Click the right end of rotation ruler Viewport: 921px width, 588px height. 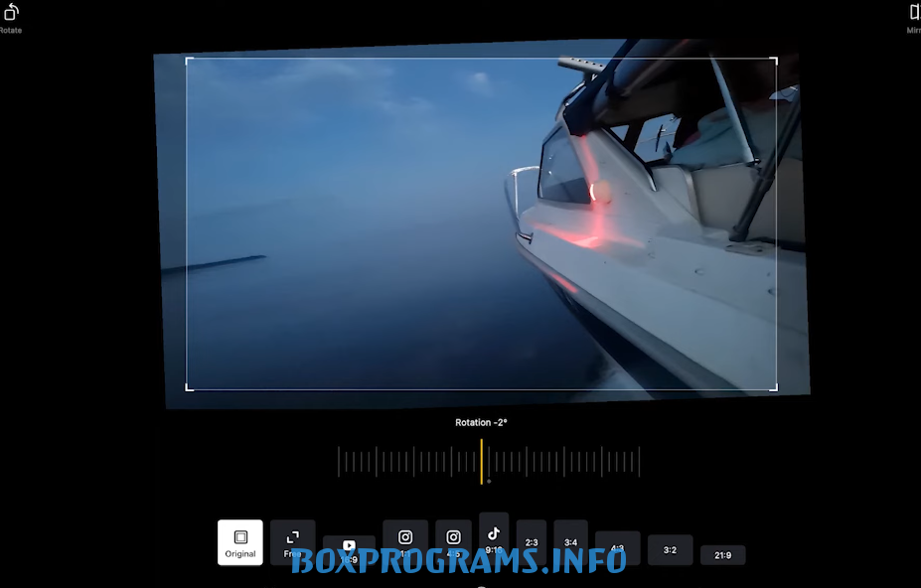click(639, 461)
